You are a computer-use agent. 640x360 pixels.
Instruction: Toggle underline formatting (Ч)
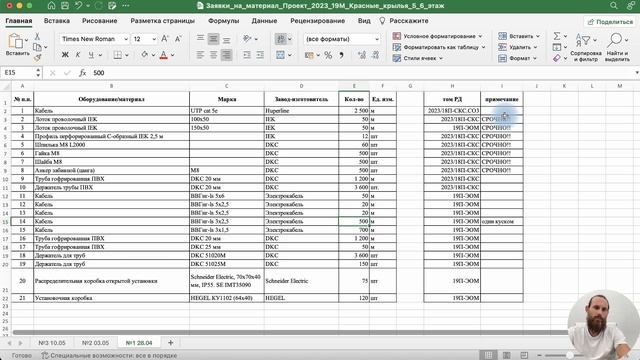point(91,55)
